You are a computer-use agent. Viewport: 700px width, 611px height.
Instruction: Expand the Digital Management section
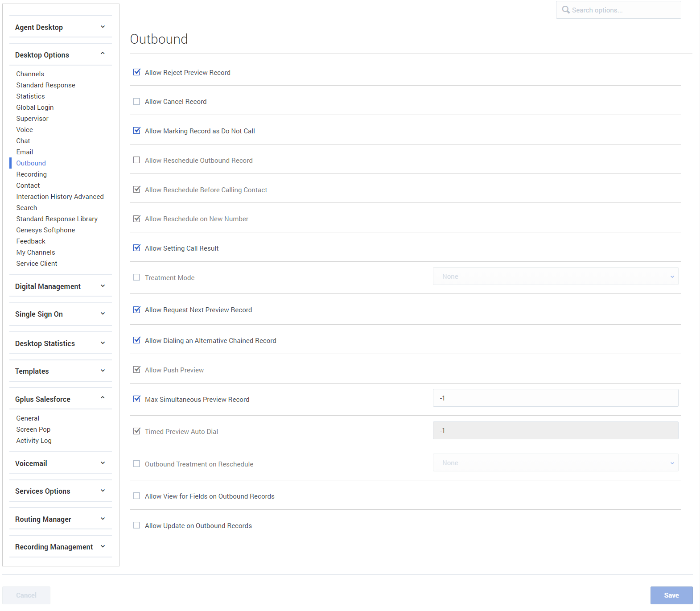click(103, 286)
